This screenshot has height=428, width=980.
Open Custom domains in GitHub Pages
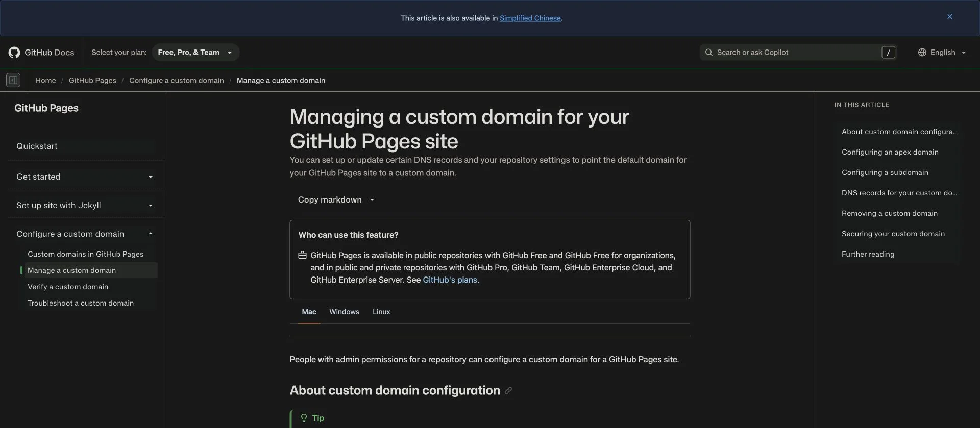(x=85, y=254)
